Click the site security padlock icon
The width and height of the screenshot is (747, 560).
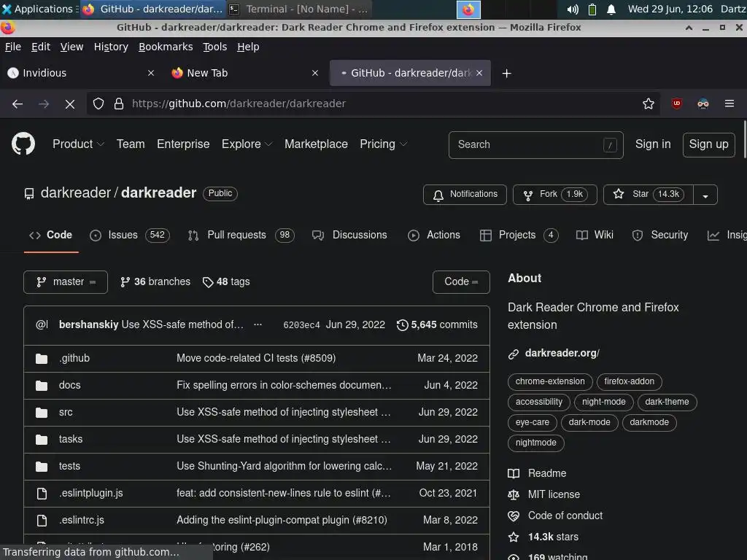(x=119, y=104)
